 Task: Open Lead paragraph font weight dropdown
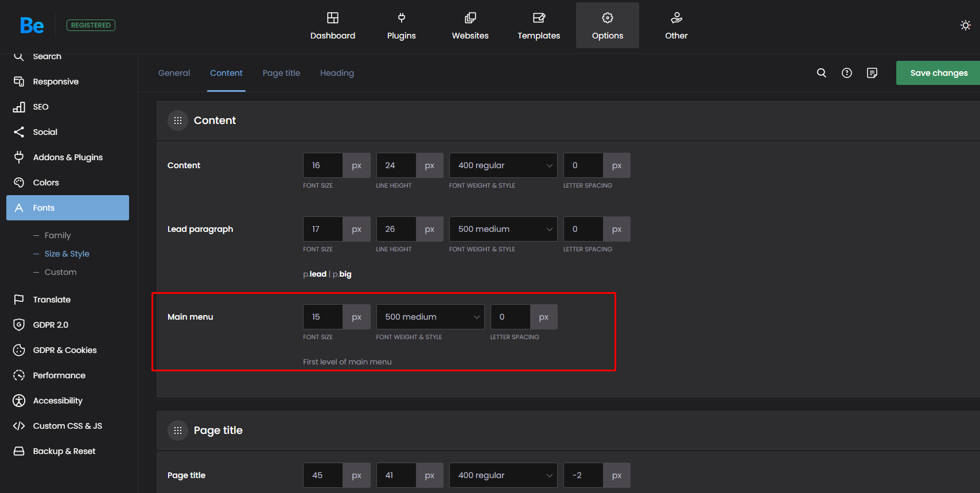pyautogui.click(x=503, y=229)
